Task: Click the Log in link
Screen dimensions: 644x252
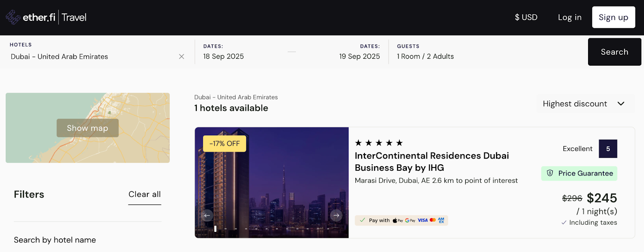Action: tap(570, 17)
